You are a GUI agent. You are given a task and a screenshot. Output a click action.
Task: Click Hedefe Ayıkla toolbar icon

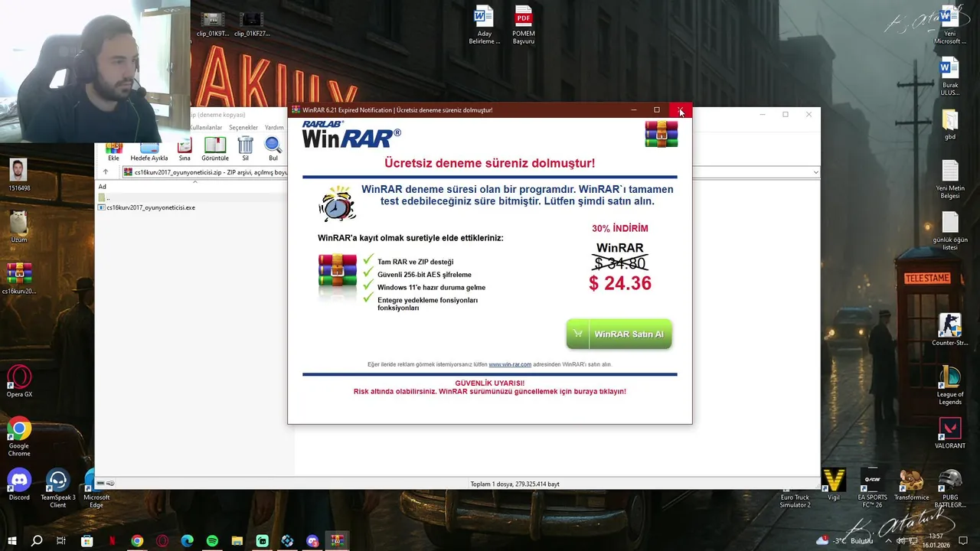149,151
